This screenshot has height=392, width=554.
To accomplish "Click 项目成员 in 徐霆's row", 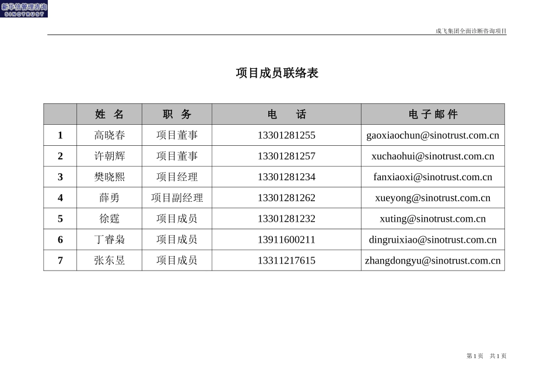I will [177, 218].
